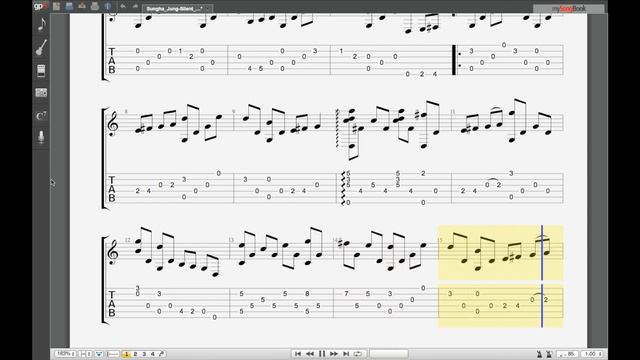Click the open/export toolbar icon
Image resolution: width=640 pixels, height=360 pixels.
tap(82, 6)
